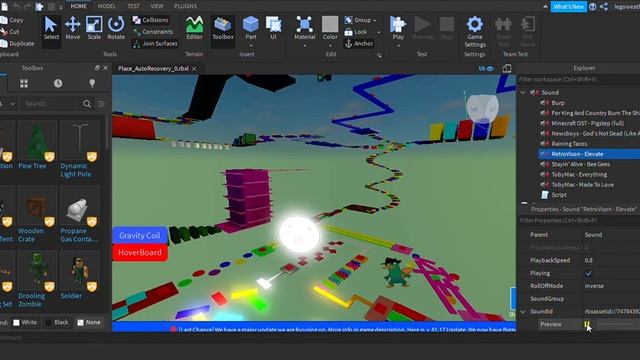Click the Cut clipboard button

[10, 31]
